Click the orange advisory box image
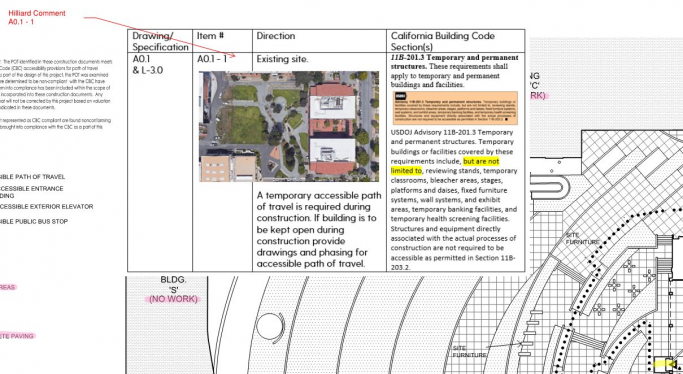The image size is (683, 374). (455, 108)
